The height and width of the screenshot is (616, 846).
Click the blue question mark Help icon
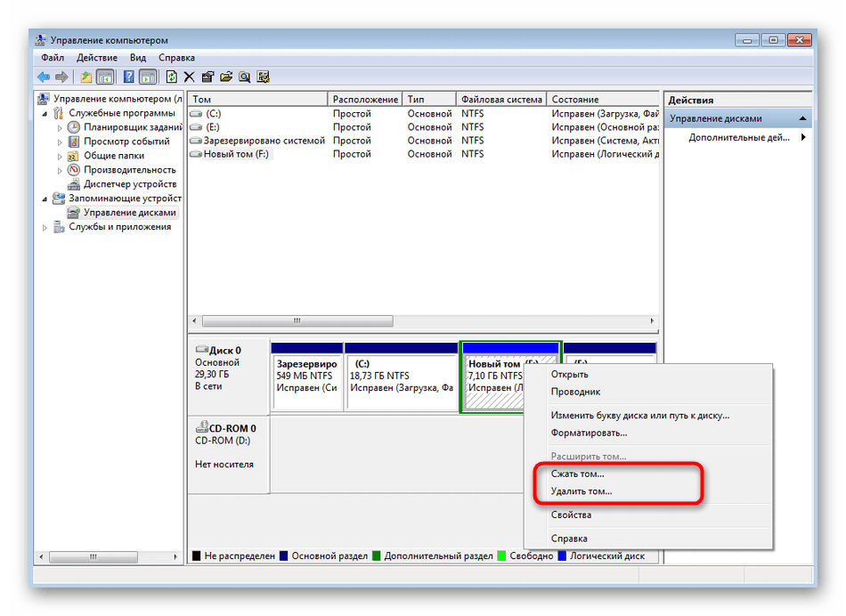pos(128,77)
